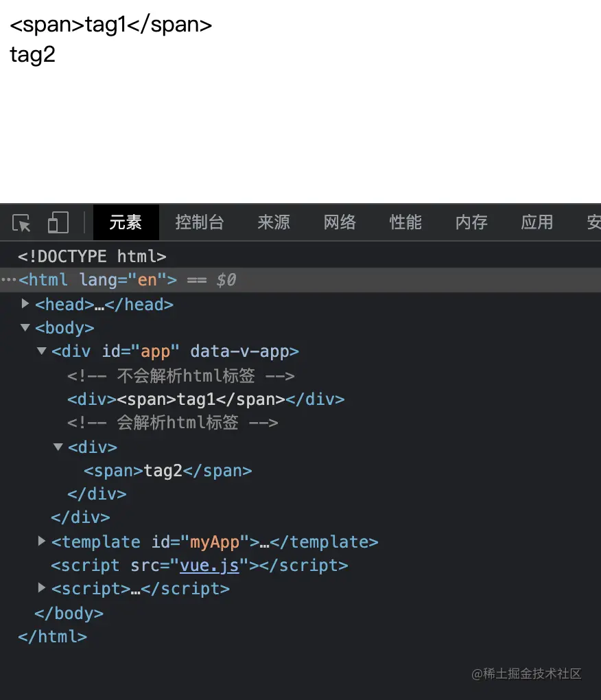The image size is (601, 700).
Task: Select the 不会解析html标签 comment node
Action: [x=180, y=376]
